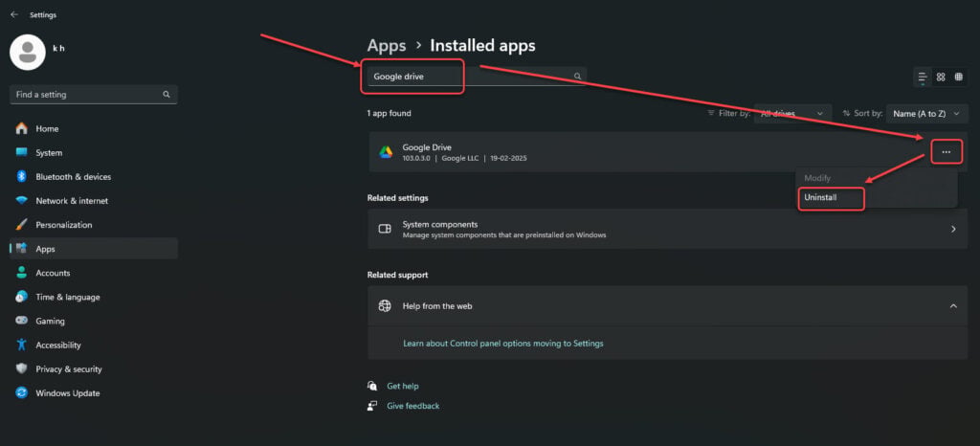Click the Time & language globe clock icon
This screenshot has height=446, width=980.
(22, 297)
